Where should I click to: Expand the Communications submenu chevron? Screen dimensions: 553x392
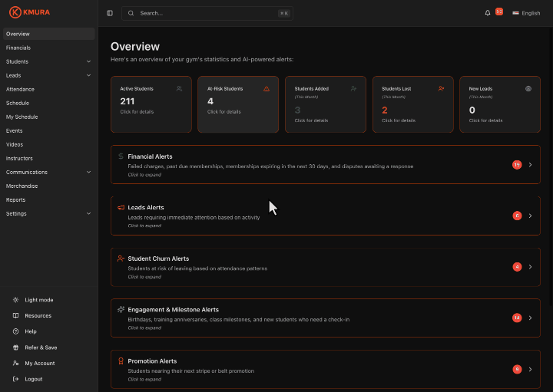(x=88, y=173)
